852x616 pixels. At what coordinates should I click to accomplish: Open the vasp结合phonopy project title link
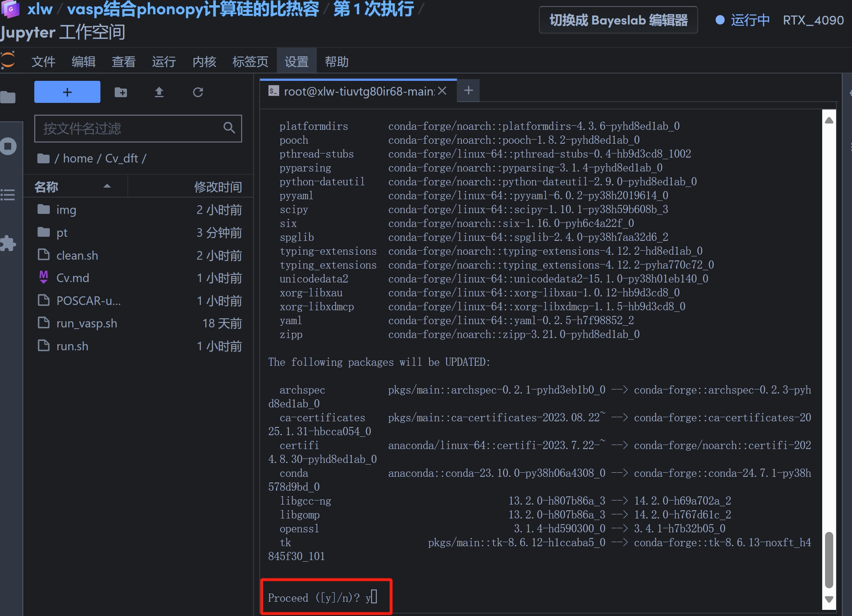pos(193,9)
